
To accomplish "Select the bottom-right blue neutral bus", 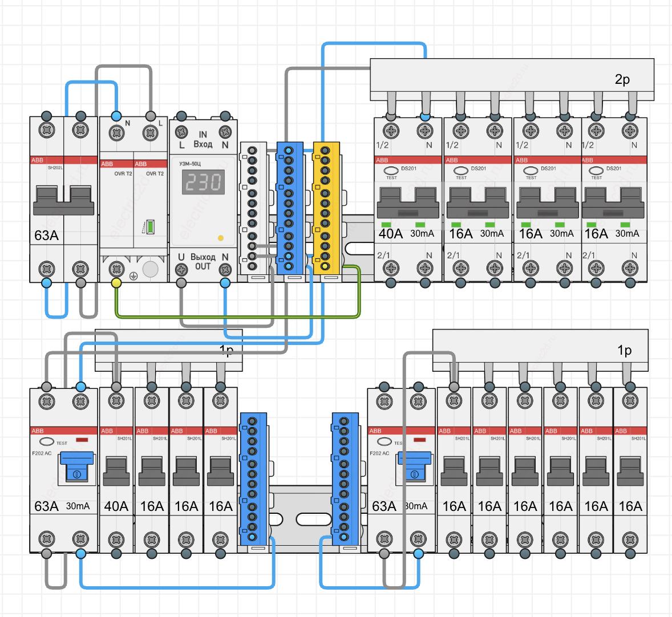I will tap(345, 479).
